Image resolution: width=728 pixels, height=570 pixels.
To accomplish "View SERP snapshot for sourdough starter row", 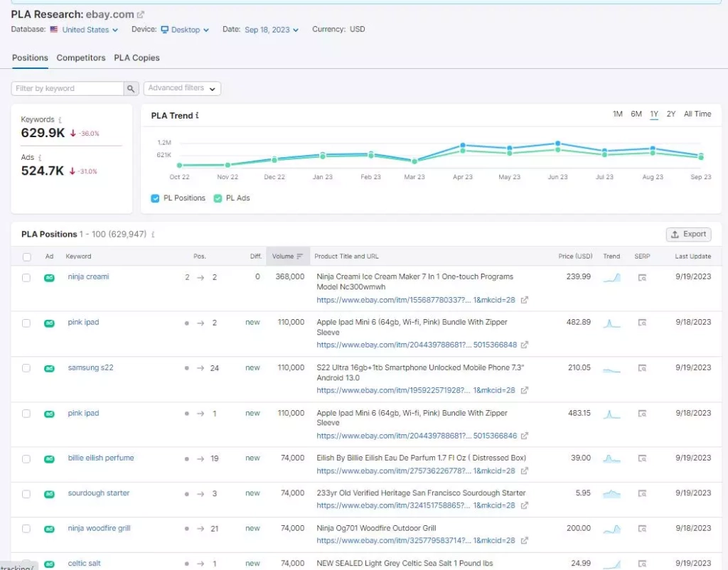I will pos(642,493).
